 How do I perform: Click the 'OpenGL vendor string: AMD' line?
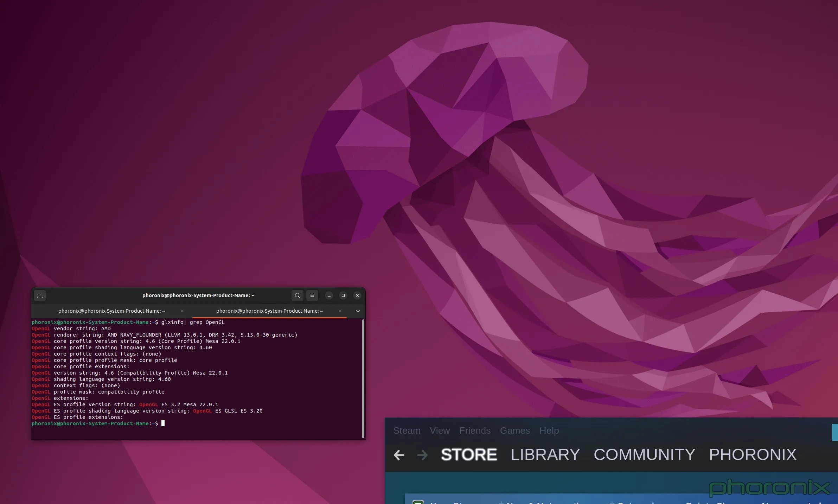(x=71, y=328)
